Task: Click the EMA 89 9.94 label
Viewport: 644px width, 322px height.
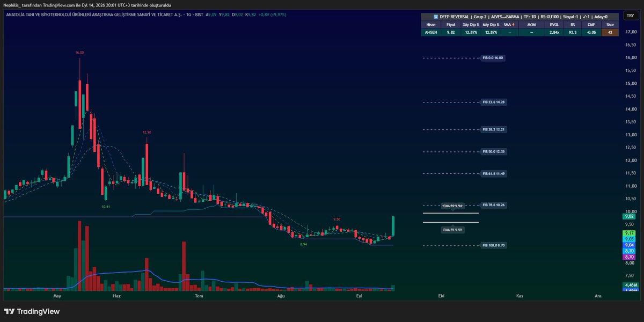Action: (452, 206)
